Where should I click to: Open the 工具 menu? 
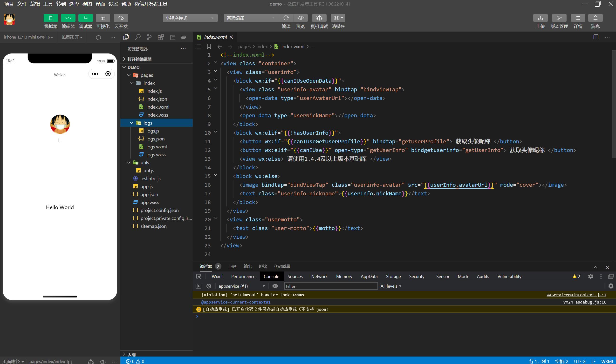point(48,4)
